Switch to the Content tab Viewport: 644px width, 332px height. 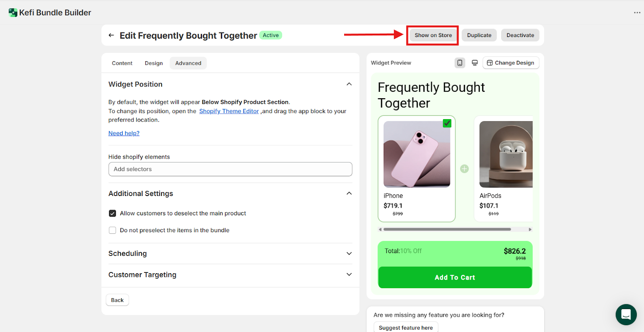122,63
